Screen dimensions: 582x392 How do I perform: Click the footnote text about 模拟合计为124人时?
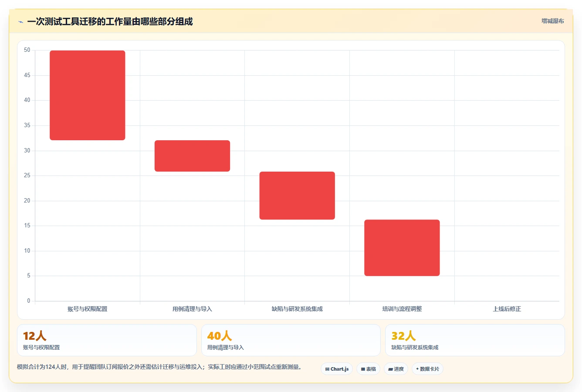coord(159,367)
